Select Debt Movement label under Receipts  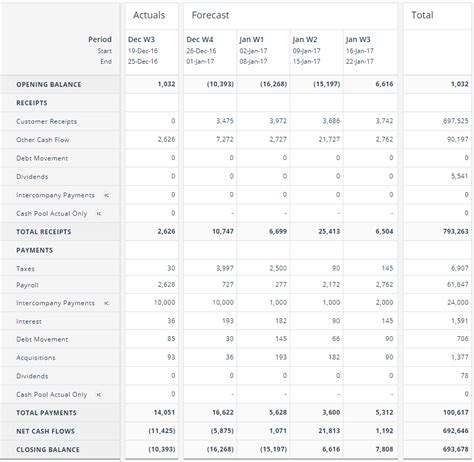coord(42,158)
